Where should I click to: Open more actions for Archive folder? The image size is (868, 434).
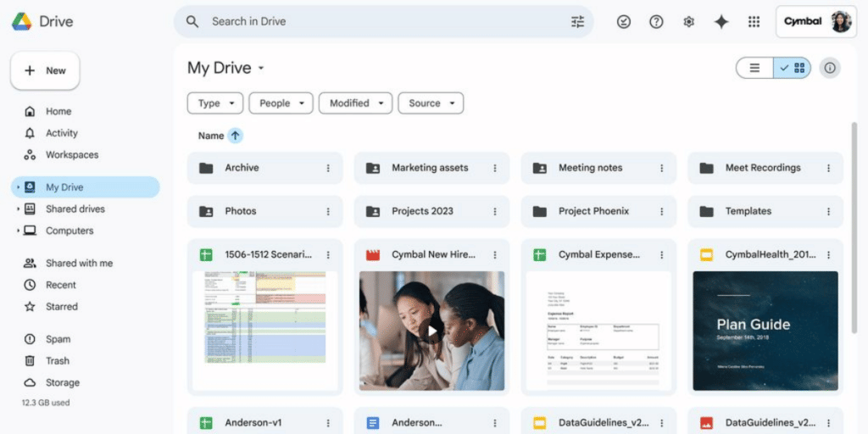pos(328,168)
